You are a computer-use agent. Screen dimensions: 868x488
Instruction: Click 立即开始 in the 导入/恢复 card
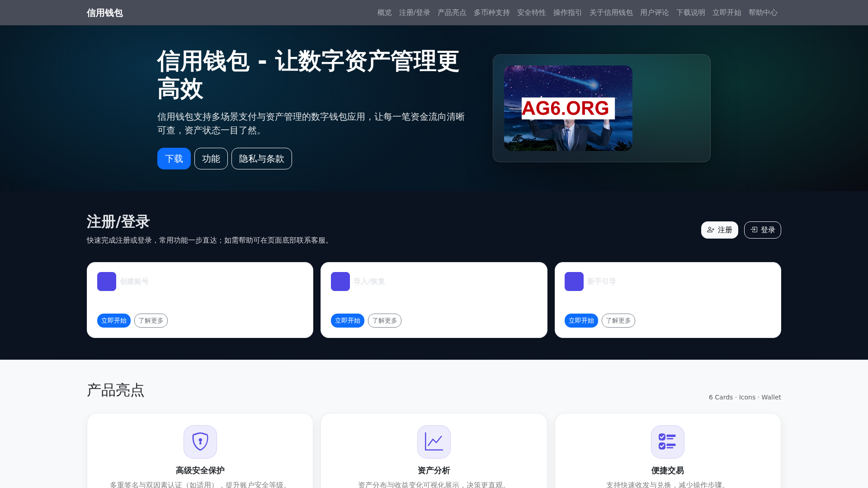tap(348, 321)
